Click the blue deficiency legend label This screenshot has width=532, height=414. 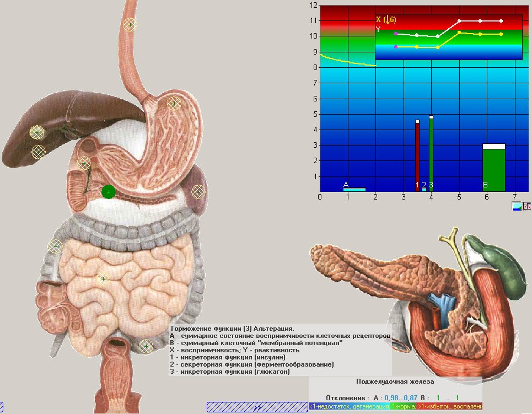click(349, 406)
